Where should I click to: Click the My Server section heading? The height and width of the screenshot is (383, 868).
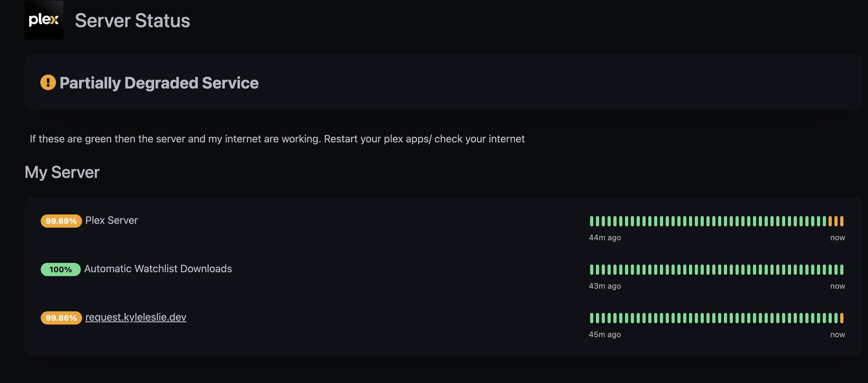tap(62, 172)
